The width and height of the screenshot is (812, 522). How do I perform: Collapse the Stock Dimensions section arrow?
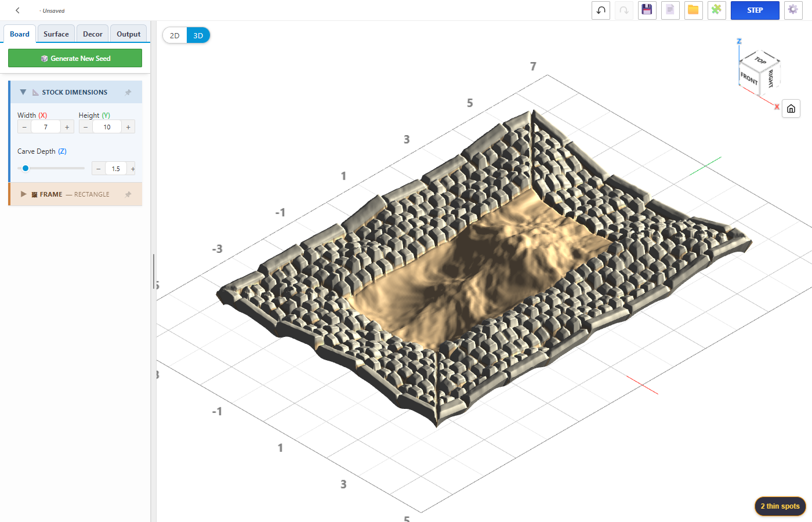coord(23,92)
